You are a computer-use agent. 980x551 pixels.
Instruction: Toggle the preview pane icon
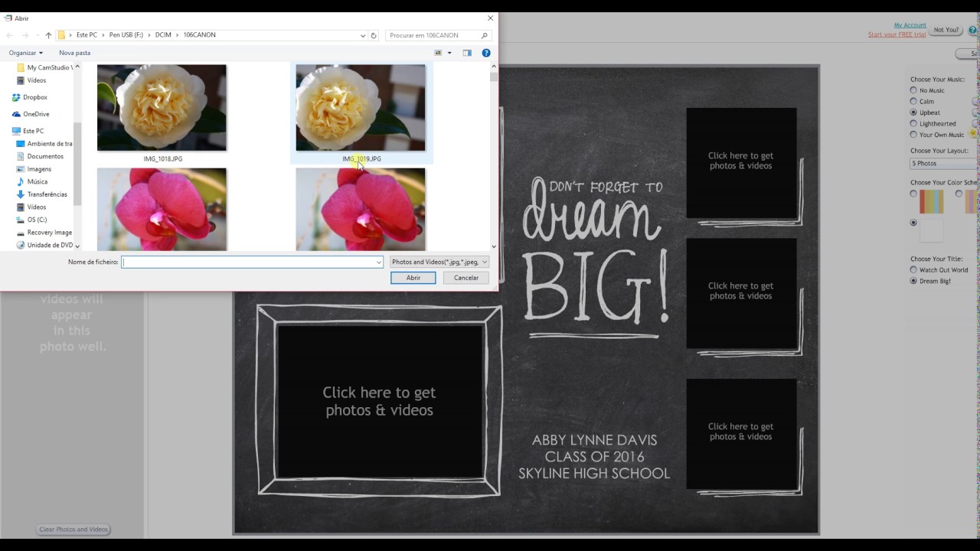467,53
